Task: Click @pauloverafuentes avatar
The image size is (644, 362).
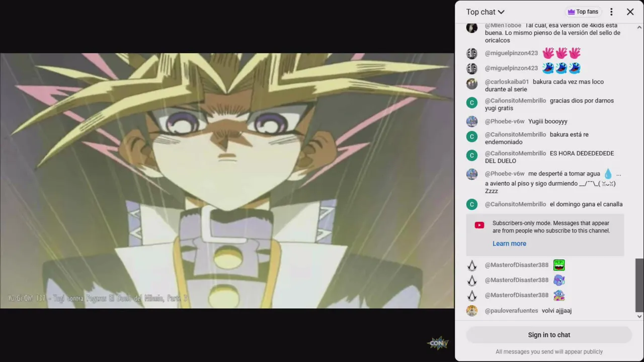Action: 472,311
